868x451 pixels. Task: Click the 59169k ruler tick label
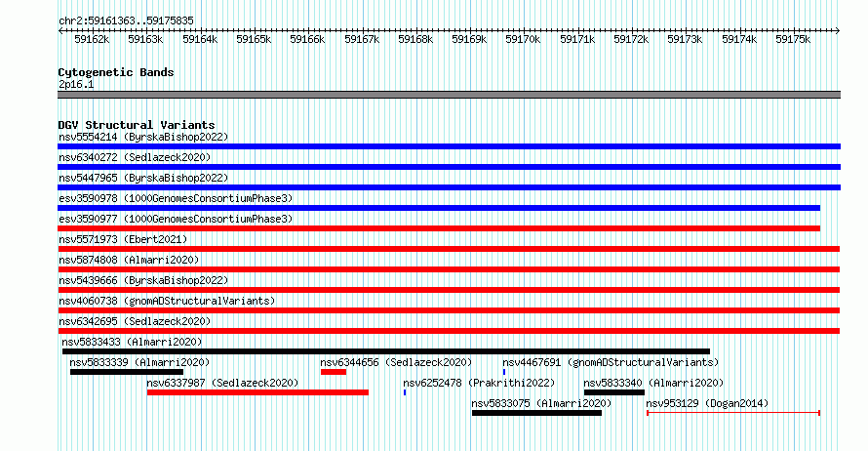[469, 39]
